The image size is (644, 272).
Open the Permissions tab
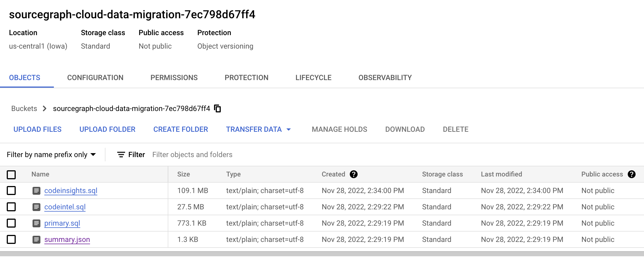[174, 78]
